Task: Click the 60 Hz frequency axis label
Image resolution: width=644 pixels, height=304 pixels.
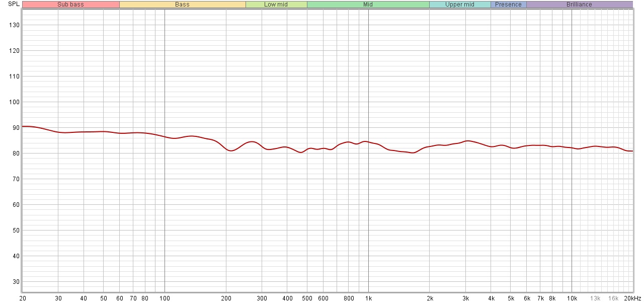Action: click(x=120, y=298)
